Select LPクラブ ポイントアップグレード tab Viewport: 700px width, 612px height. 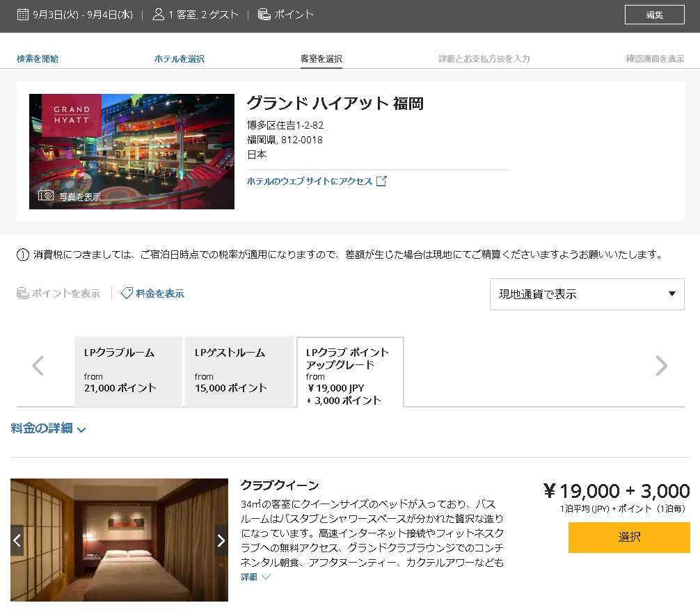(351, 372)
